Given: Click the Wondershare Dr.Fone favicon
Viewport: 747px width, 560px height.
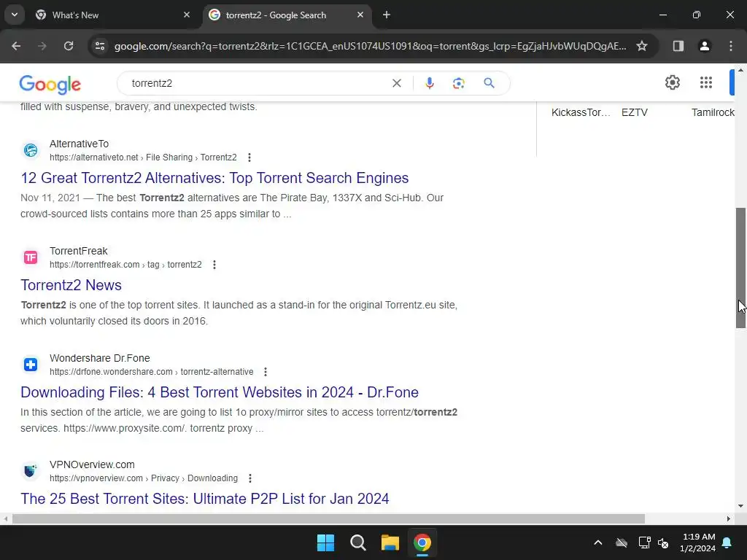Looking at the screenshot, I should click(31, 365).
